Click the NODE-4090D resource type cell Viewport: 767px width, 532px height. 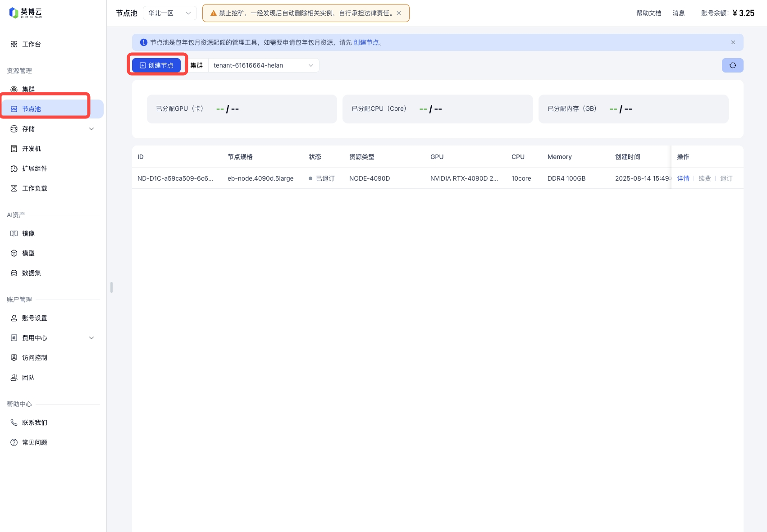click(x=370, y=178)
